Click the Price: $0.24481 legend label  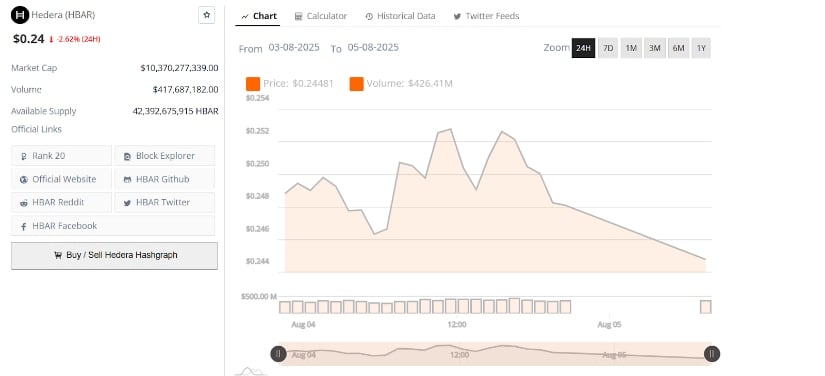298,84
